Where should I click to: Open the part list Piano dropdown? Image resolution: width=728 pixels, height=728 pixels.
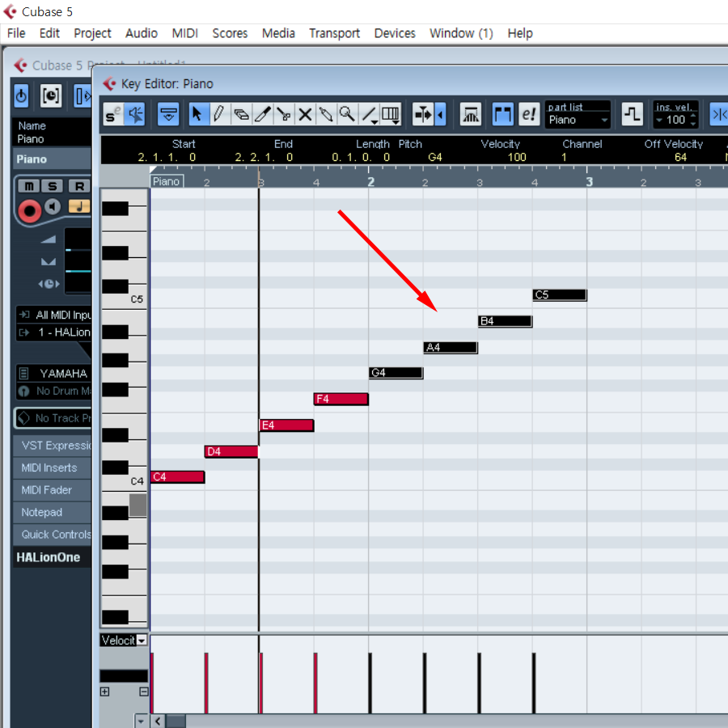[x=578, y=121]
